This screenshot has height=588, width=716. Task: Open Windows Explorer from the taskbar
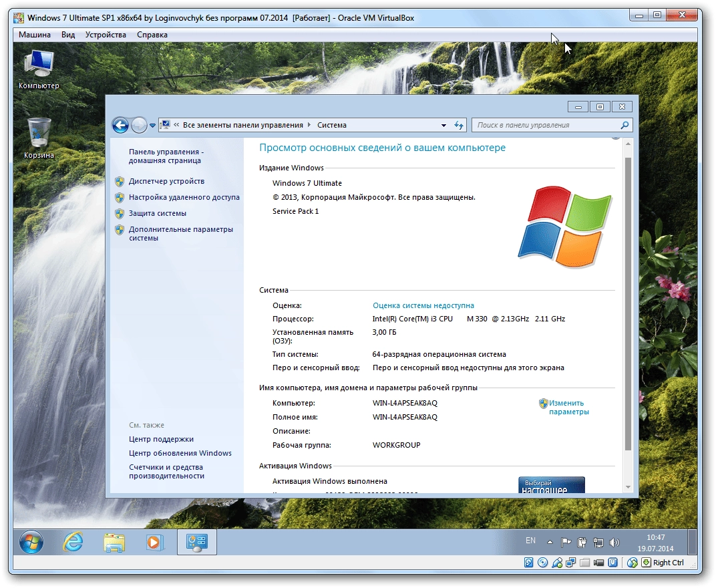114,543
